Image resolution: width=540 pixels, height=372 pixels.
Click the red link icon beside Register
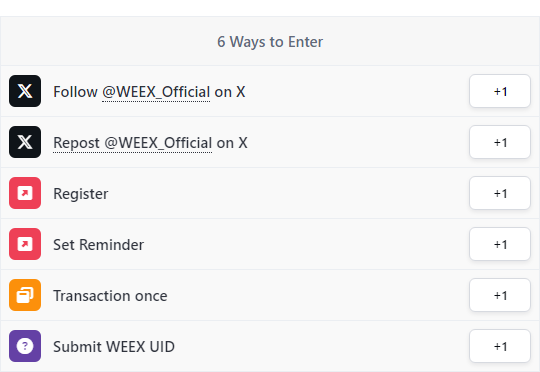25,193
